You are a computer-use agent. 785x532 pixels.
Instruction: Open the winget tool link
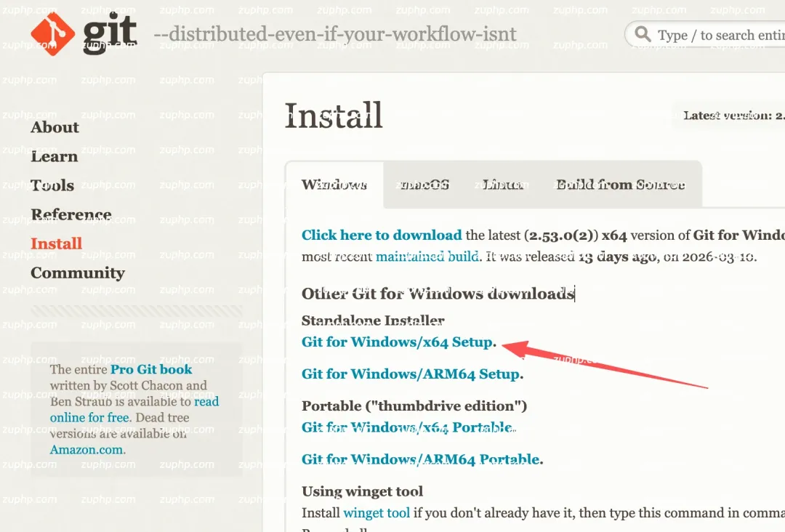[x=377, y=513]
